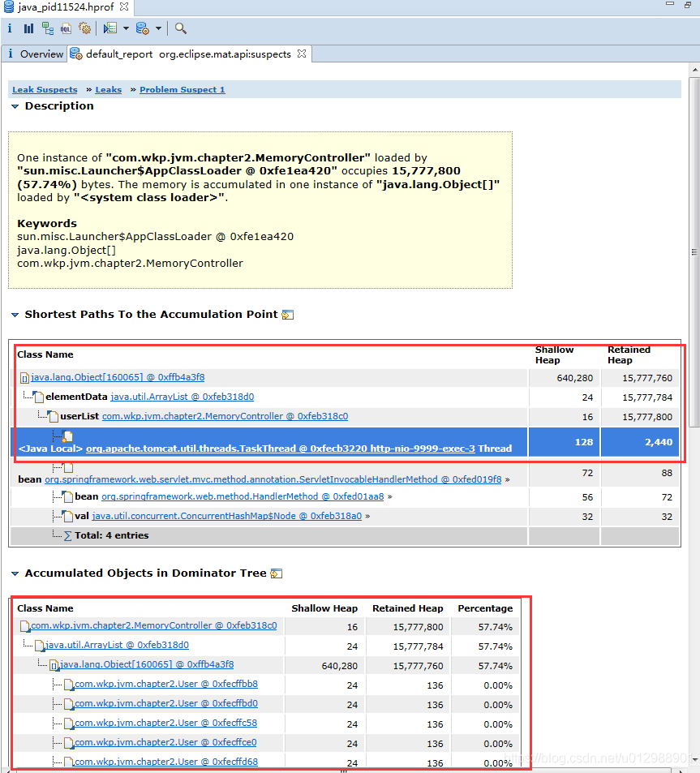Open java.util.ArrayList @ 0xfeb318d0 elementData link
This screenshot has height=773, width=700.
pos(183,397)
